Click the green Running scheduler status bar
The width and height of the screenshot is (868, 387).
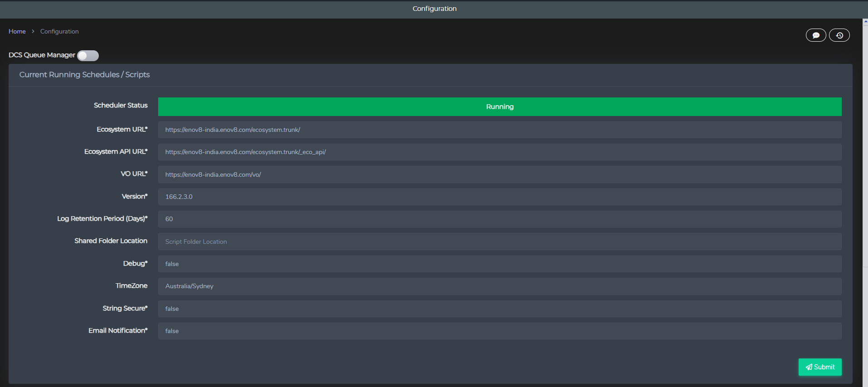tap(499, 106)
